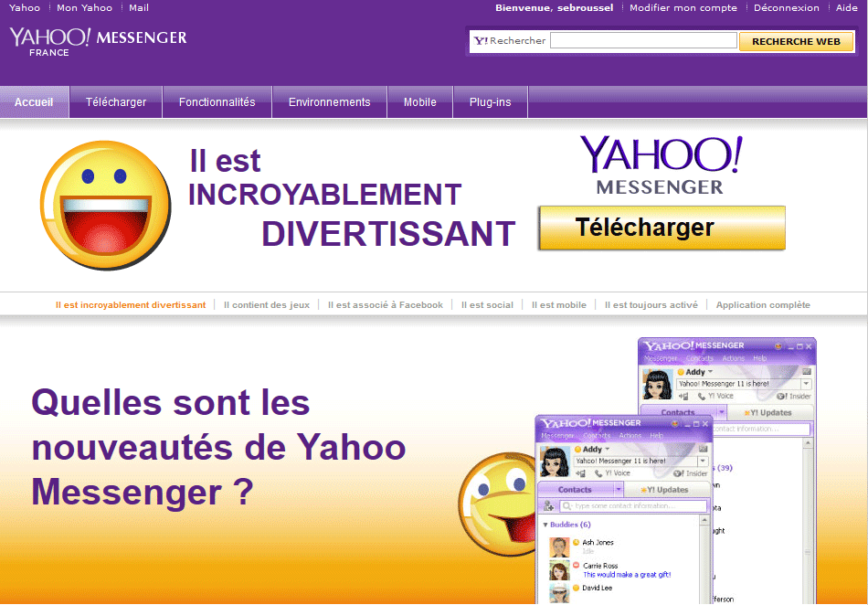Click the Y! Voice phone icon in back window
The width and height of the screenshot is (868, 605).
click(x=702, y=397)
